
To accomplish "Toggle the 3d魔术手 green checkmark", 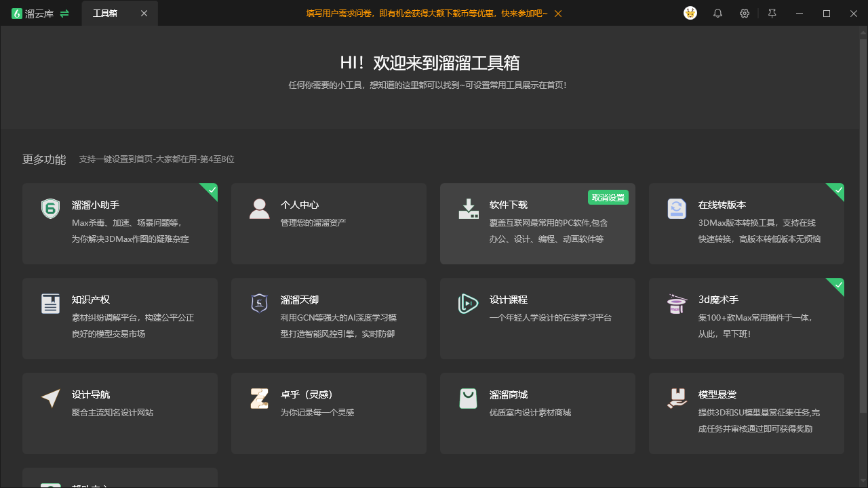I will point(837,285).
